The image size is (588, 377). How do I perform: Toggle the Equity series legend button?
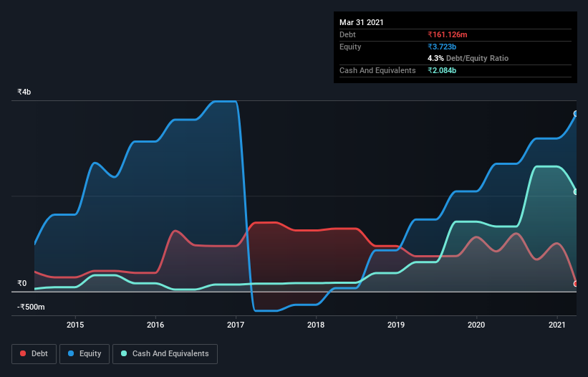85,354
